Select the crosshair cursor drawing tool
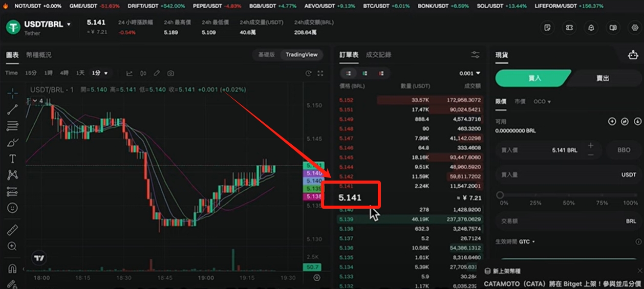This screenshot has width=644, height=289. tap(13, 93)
